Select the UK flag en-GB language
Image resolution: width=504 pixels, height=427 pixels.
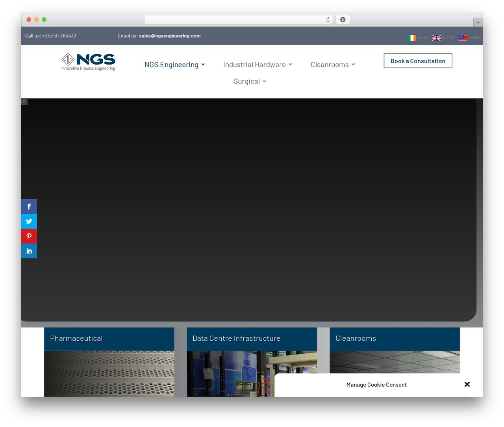coord(443,38)
